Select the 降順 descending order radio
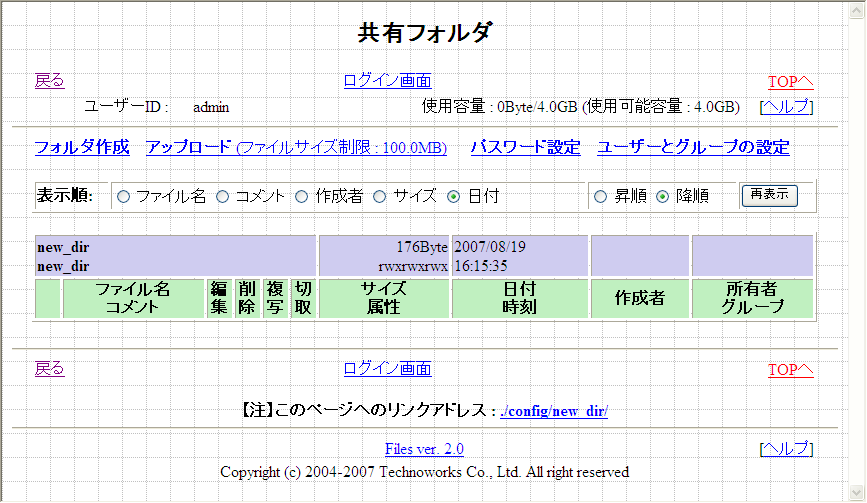Screen dimensions: 867x503 pyautogui.click(x=662, y=197)
